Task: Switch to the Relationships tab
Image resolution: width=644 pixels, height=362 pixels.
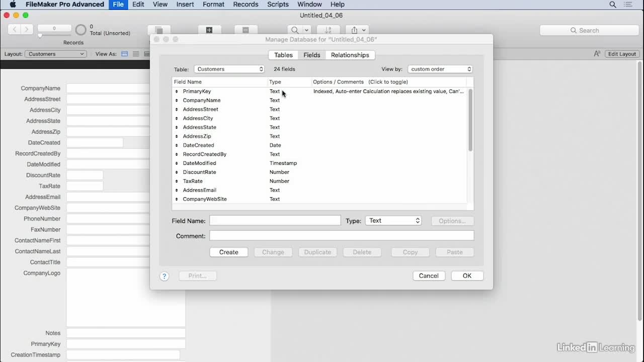Action: (x=350, y=55)
